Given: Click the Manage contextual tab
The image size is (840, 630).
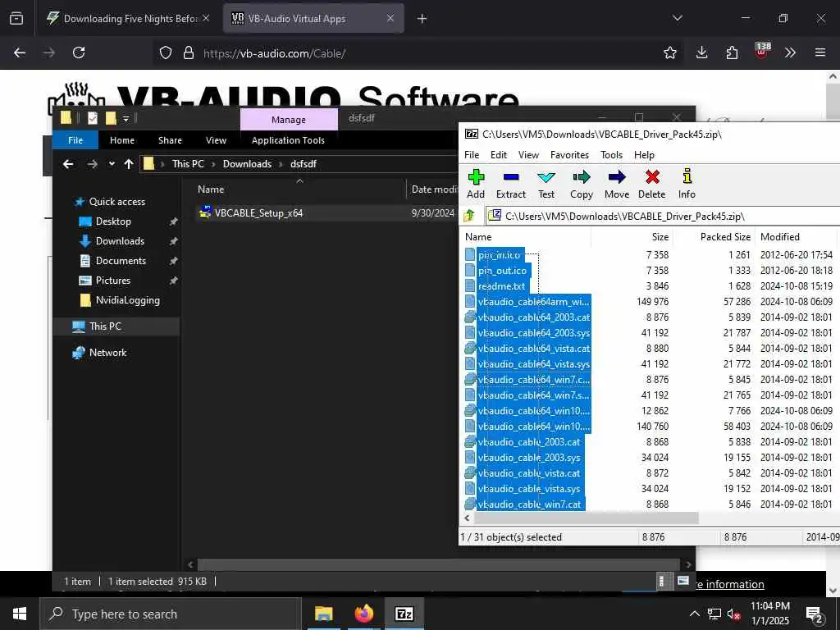Looking at the screenshot, I should (x=289, y=120).
